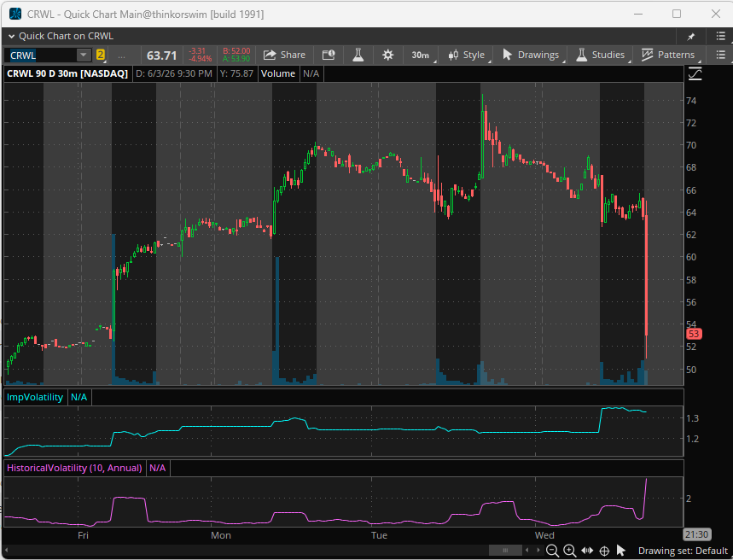Click the flask icon next to the gear
The width and height of the screenshot is (733, 560).
click(358, 55)
